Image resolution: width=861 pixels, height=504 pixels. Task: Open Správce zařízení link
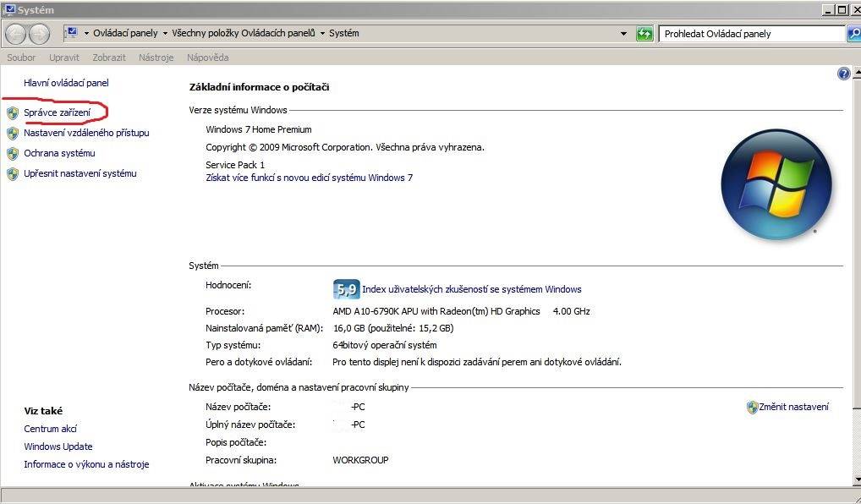58,112
